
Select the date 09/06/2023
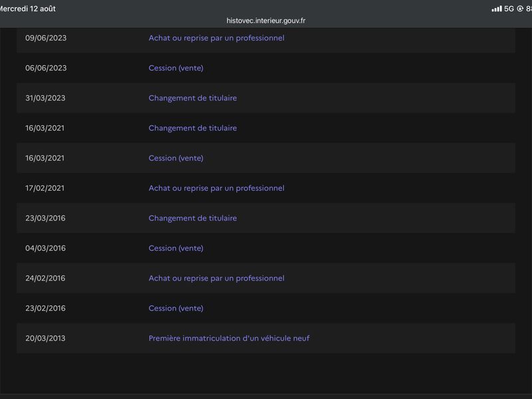point(46,38)
